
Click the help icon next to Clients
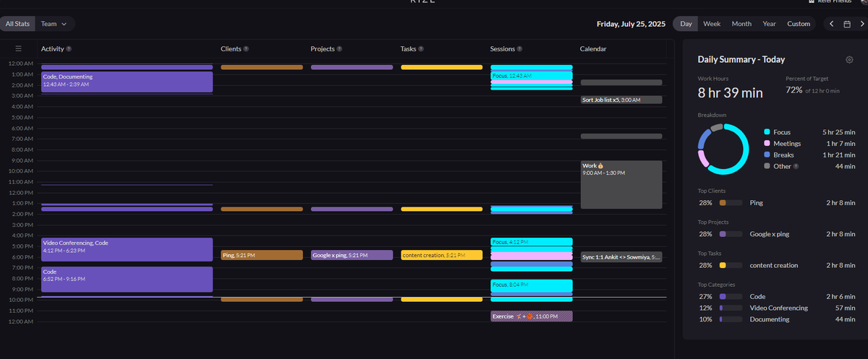(x=246, y=49)
